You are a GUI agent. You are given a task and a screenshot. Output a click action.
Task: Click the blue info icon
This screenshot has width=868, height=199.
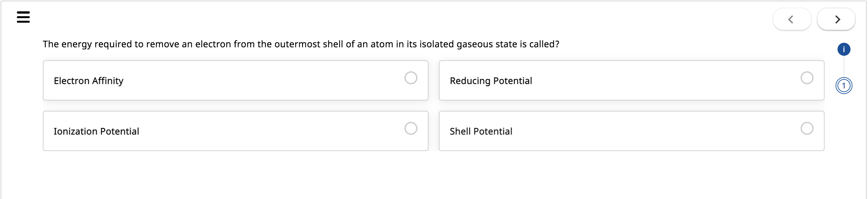click(844, 50)
